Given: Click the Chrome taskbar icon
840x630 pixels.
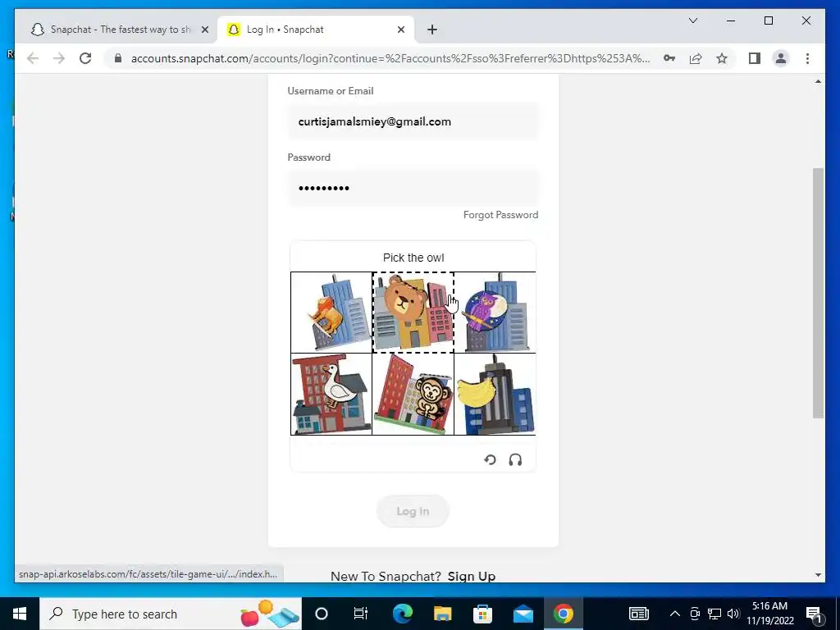Looking at the screenshot, I should [563, 614].
